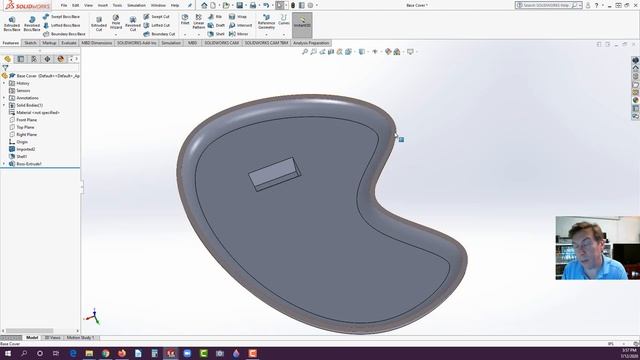640x360 pixels.
Task: Expand the Curves dropdown arrow
Action: [x=284, y=34]
